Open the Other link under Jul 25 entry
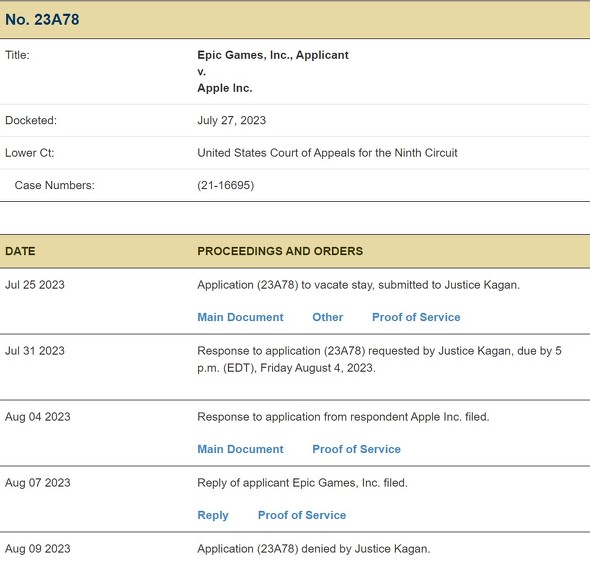 tap(327, 317)
